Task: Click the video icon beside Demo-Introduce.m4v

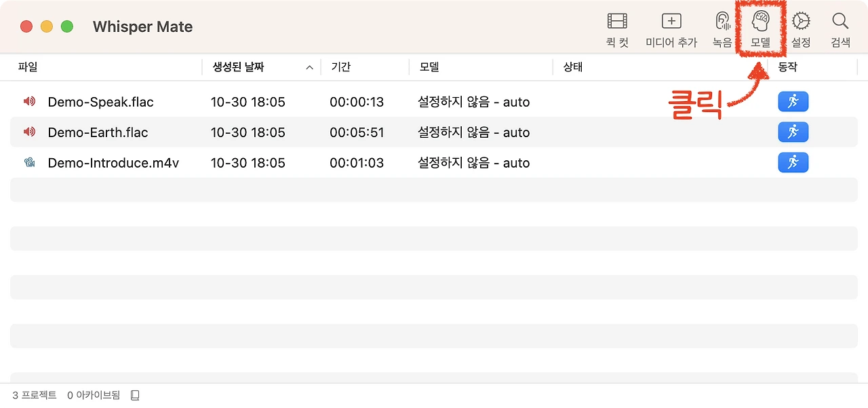Action: coord(29,163)
